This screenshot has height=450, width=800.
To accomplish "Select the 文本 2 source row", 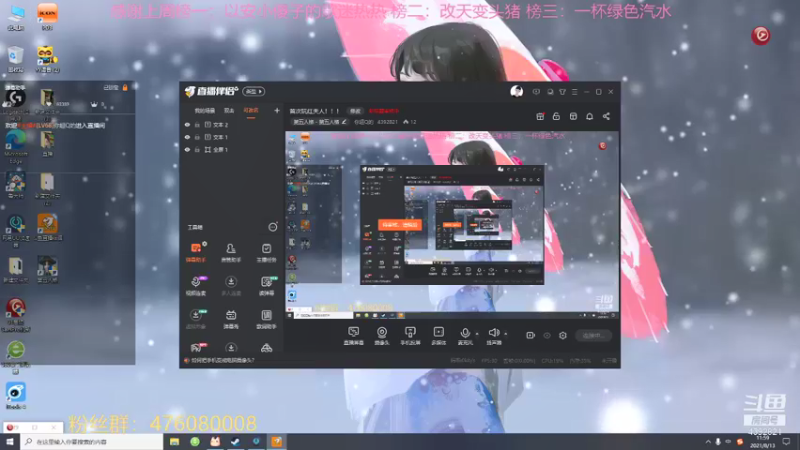I will tap(232, 124).
